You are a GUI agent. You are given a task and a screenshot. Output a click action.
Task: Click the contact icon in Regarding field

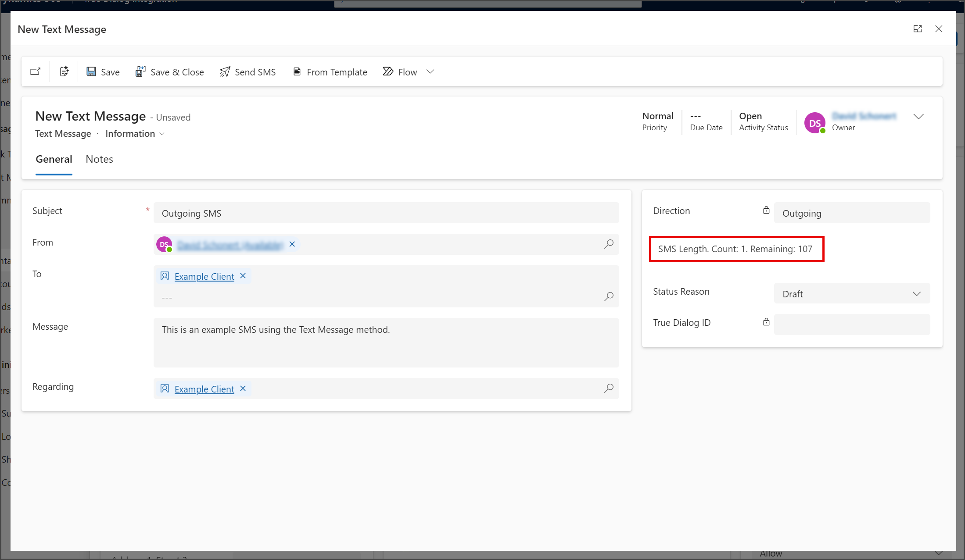165,389
